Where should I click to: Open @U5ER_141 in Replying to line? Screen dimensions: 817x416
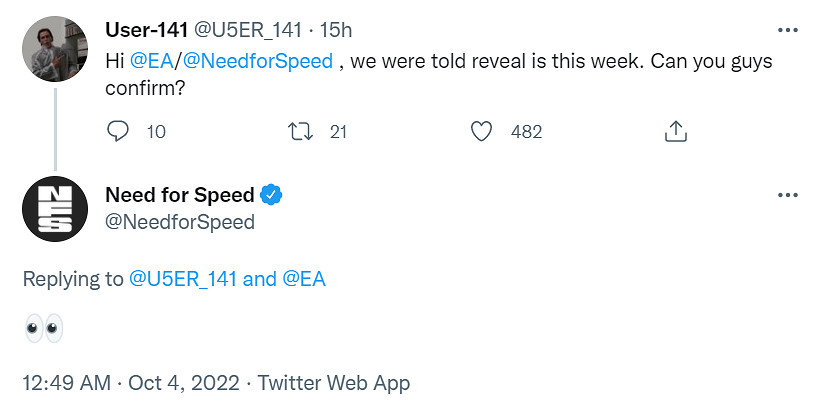(183, 279)
